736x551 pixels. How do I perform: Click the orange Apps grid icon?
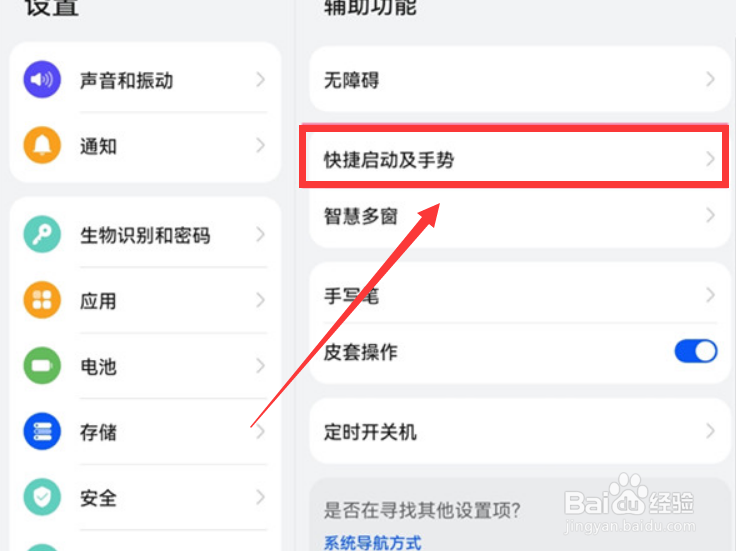click(42, 301)
